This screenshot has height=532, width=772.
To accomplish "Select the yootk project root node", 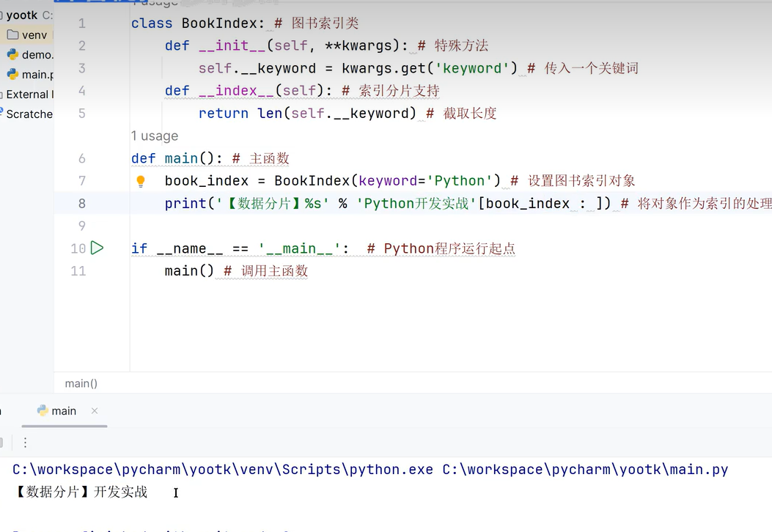I will click(x=22, y=15).
